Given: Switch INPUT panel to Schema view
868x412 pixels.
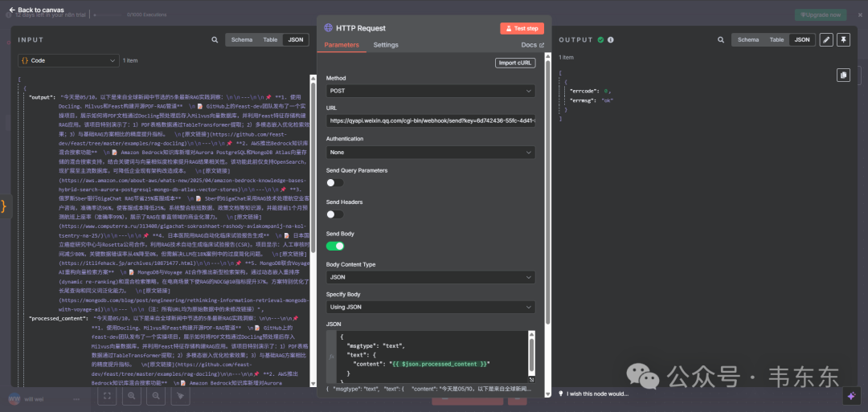Looking at the screenshot, I should pyautogui.click(x=242, y=40).
